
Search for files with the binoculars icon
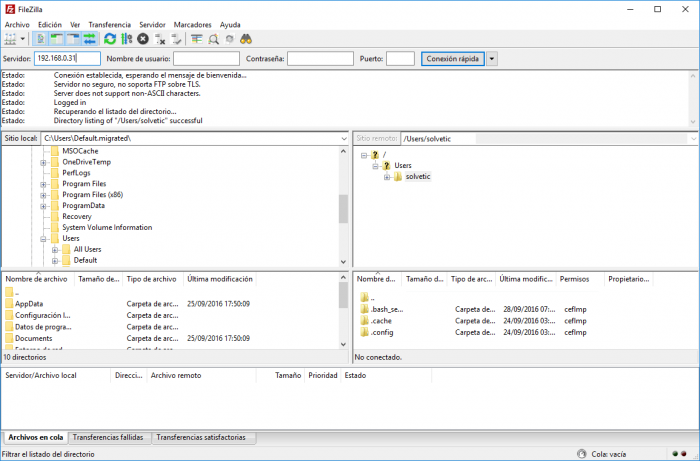tap(246, 39)
